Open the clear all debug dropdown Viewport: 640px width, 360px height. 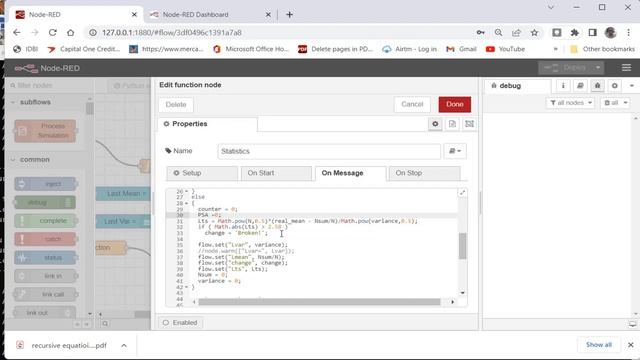point(616,103)
